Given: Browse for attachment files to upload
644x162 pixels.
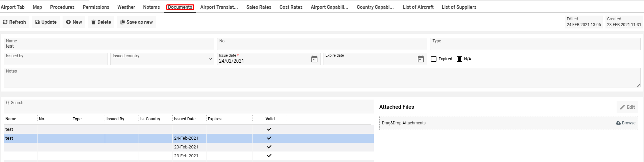Looking at the screenshot, I should click(x=626, y=123).
